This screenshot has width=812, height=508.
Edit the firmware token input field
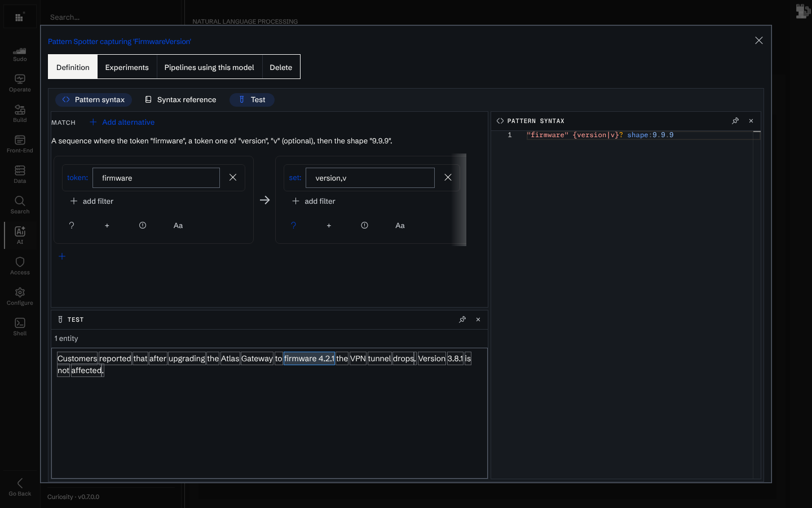point(156,178)
